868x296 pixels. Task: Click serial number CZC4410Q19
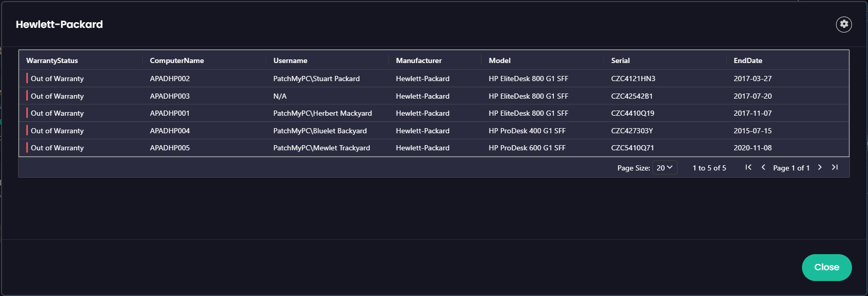click(632, 113)
